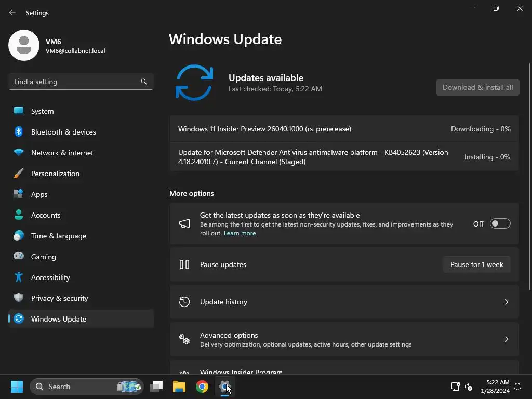The height and width of the screenshot is (399, 532).
Task: Enable get the latest updates toggle
Action: pyautogui.click(x=500, y=223)
